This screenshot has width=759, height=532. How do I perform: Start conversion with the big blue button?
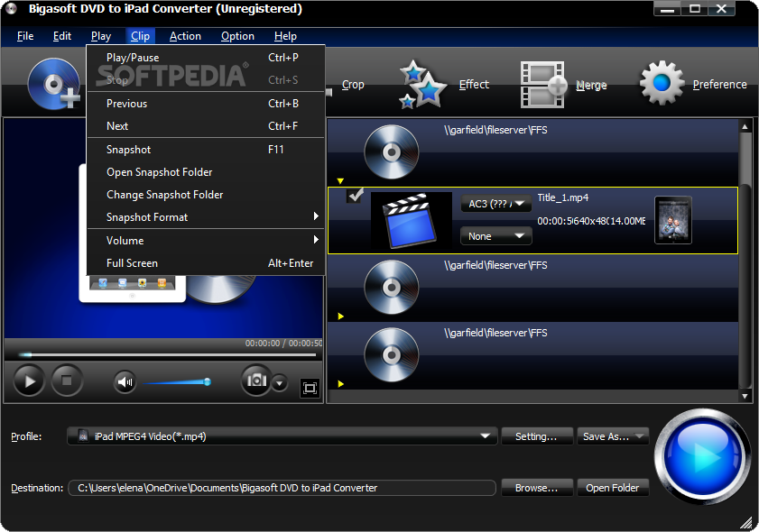pyautogui.click(x=702, y=456)
